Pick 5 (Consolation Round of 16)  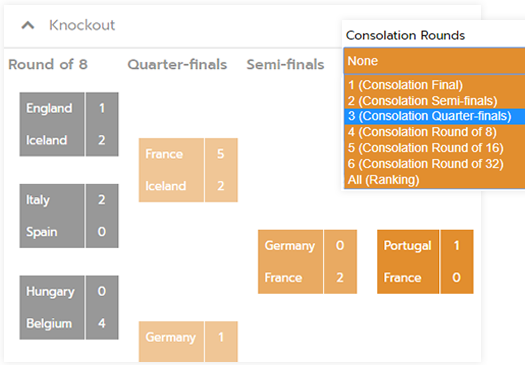(434, 148)
